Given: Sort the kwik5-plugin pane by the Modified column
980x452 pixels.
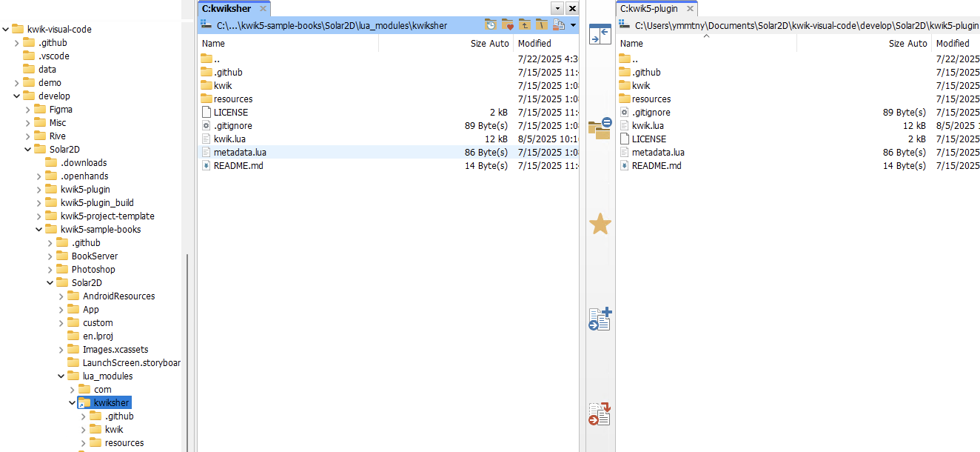Looking at the screenshot, I should click(956, 44).
